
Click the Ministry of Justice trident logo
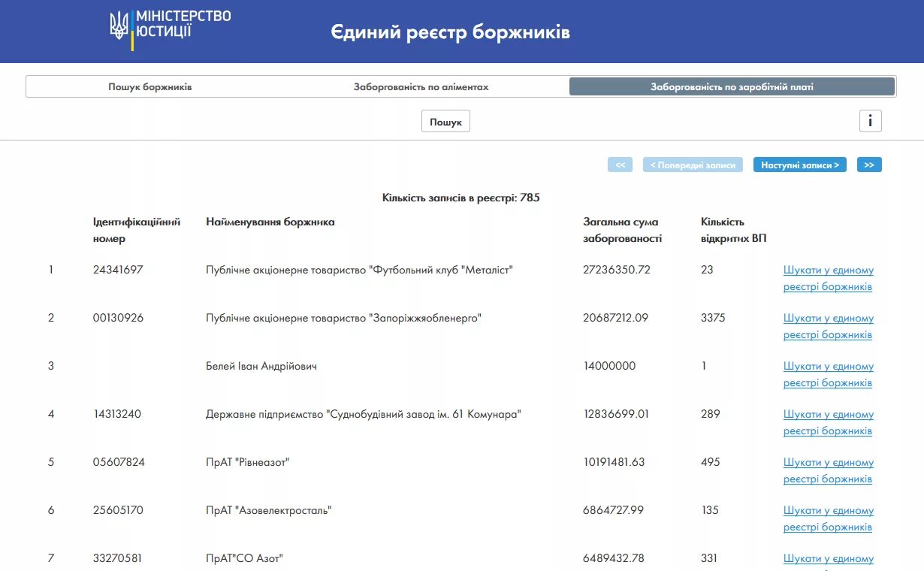[119, 26]
